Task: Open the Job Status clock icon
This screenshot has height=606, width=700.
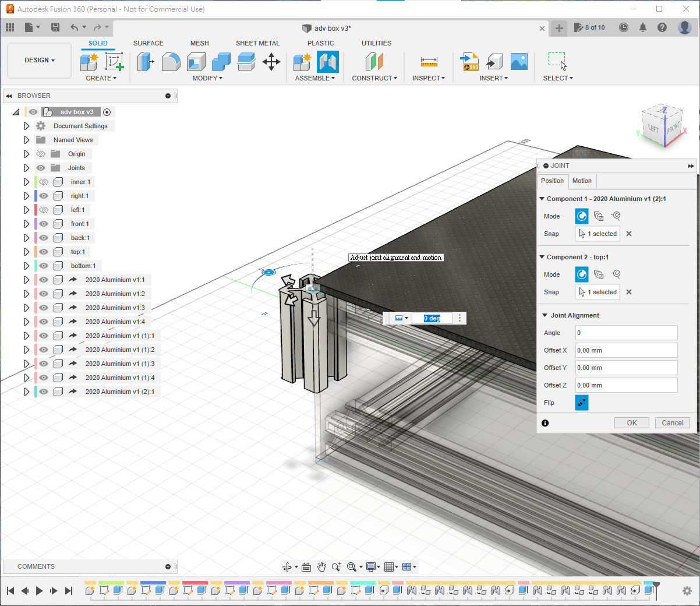Action: 624,27
